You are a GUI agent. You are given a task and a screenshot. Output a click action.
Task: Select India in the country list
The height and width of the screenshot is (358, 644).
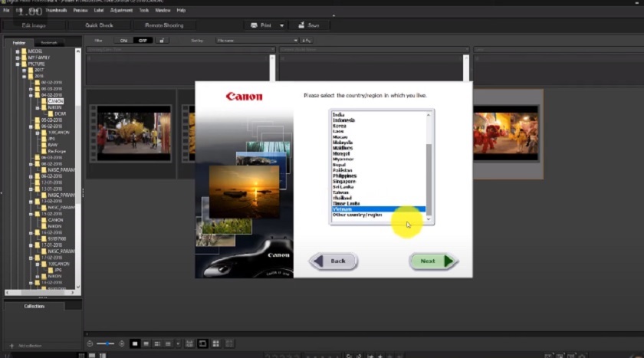[x=338, y=115]
